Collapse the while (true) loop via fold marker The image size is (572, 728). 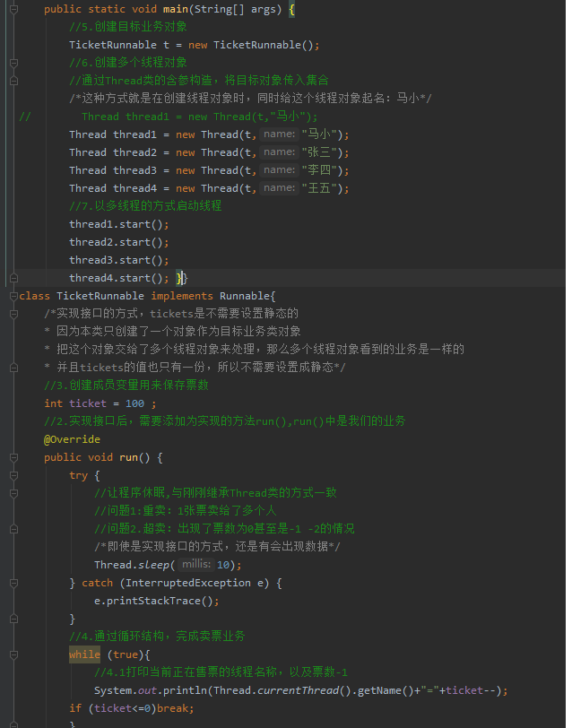(x=14, y=654)
